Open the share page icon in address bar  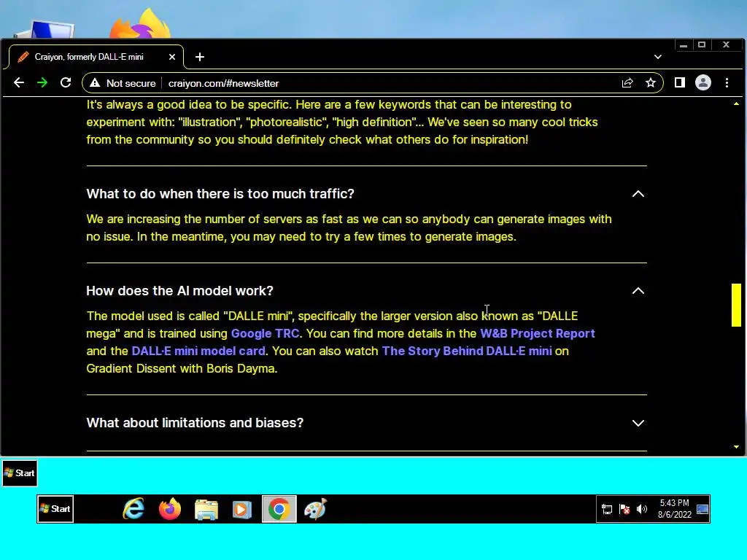(x=627, y=83)
